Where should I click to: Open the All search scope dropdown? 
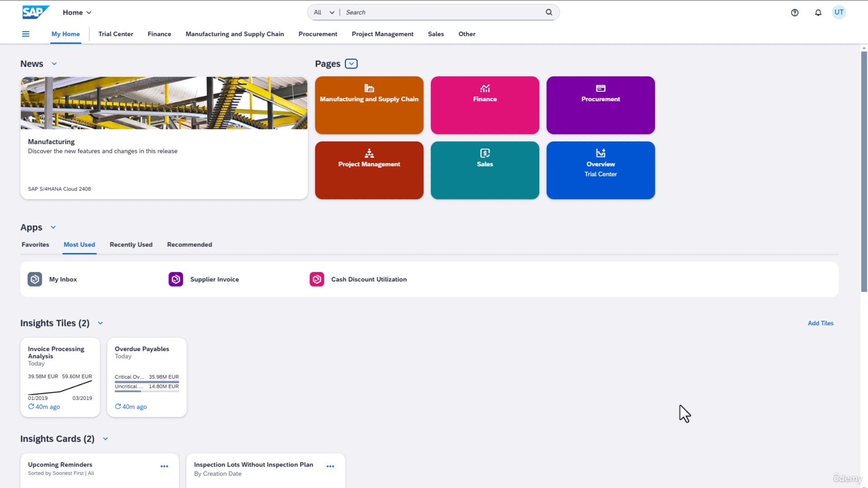coord(324,12)
